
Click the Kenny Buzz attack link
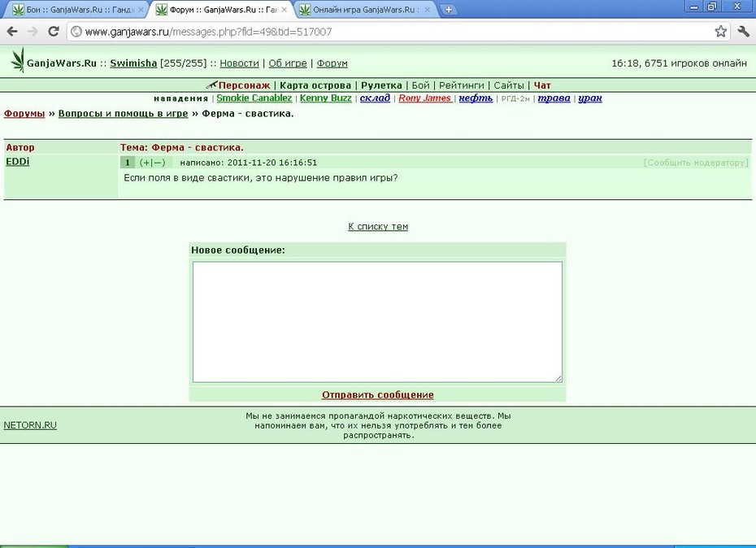pos(325,98)
